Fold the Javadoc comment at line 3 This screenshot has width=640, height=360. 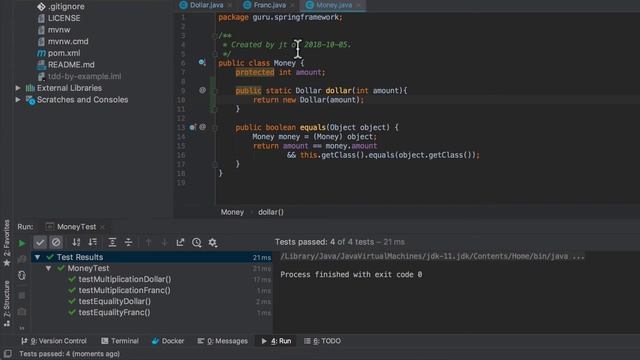coord(215,36)
